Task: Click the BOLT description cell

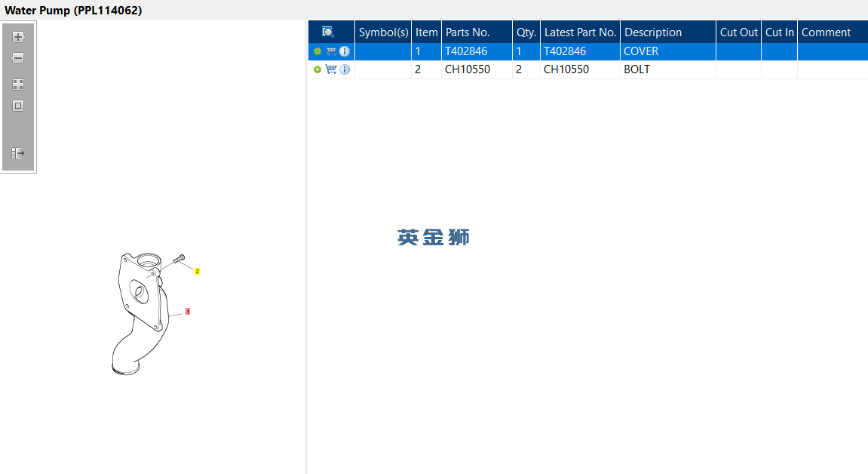Action: click(x=667, y=69)
